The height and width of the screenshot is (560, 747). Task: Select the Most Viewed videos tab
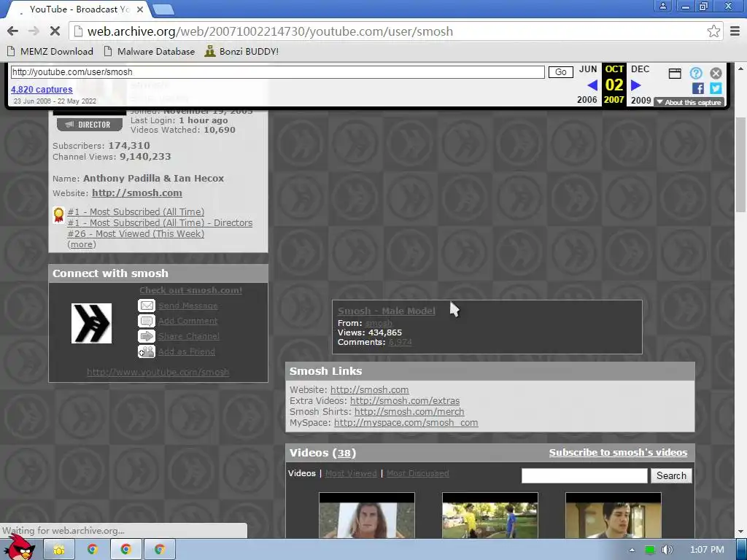[x=351, y=473]
